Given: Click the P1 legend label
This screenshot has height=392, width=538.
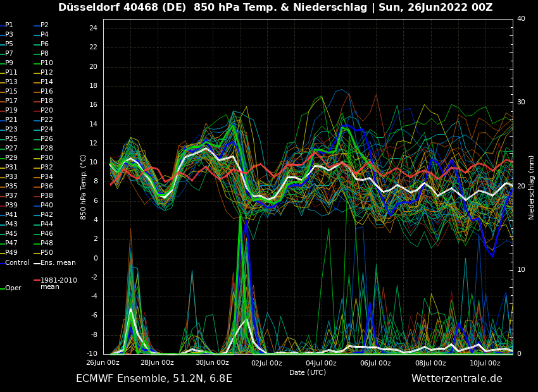Looking at the screenshot, I should (9, 25).
